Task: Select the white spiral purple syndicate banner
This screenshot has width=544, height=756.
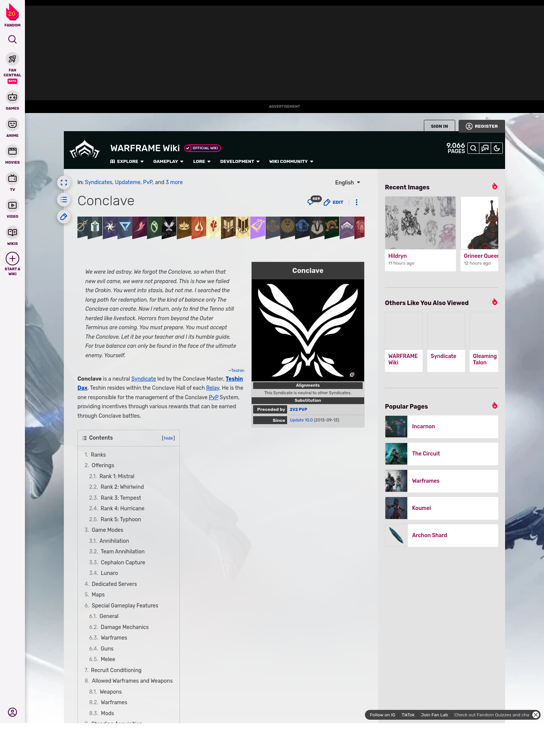Action: tap(110, 228)
